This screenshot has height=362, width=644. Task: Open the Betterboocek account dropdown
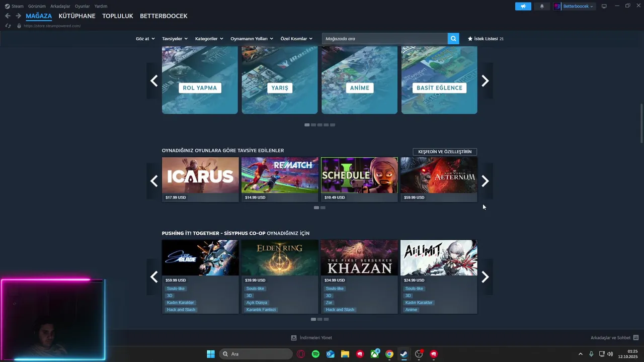pyautogui.click(x=578, y=6)
